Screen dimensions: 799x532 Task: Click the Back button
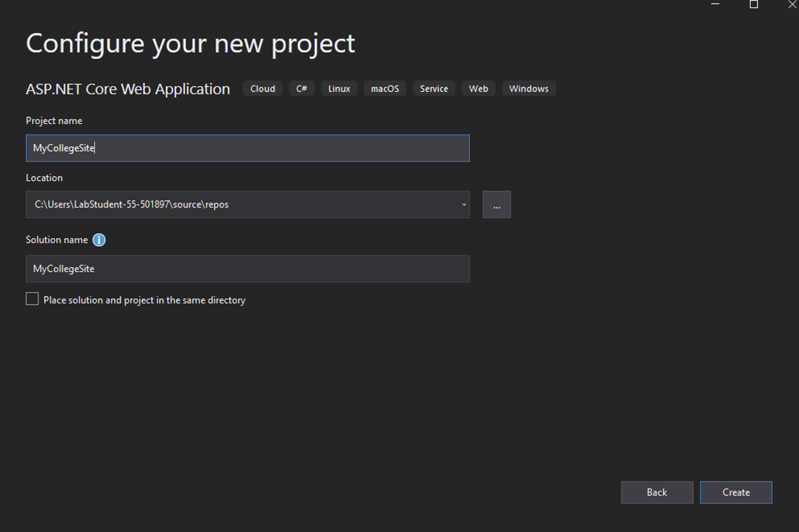(x=657, y=492)
